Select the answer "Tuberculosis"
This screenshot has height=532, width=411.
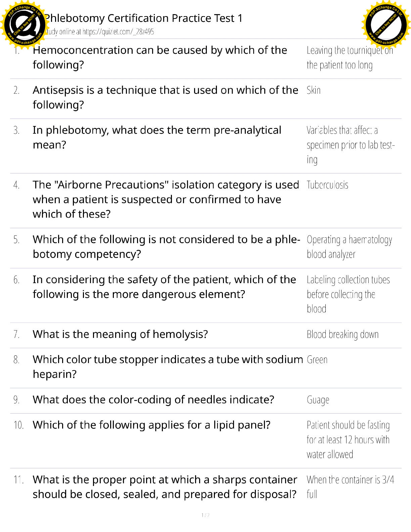(327, 185)
